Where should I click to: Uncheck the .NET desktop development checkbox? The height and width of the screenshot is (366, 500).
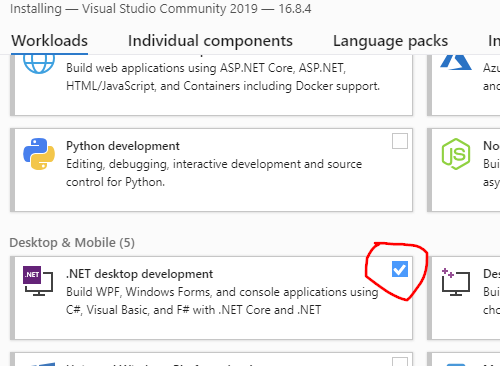click(x=400, y=269)
